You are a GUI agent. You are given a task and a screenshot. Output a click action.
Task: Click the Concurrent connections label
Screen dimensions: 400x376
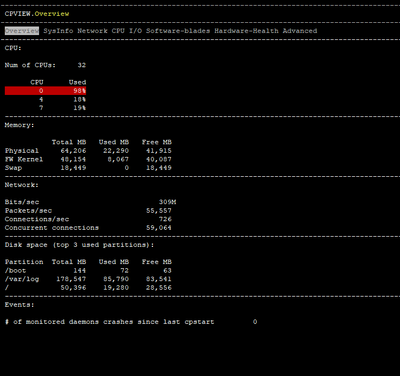[x=52, y=228]
